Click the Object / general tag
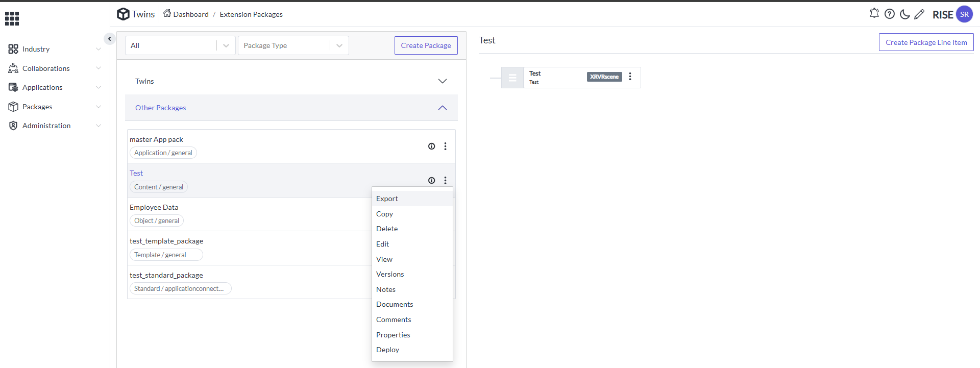The height and width of the screenshot is (368, 980). click(x=157, y=220)
